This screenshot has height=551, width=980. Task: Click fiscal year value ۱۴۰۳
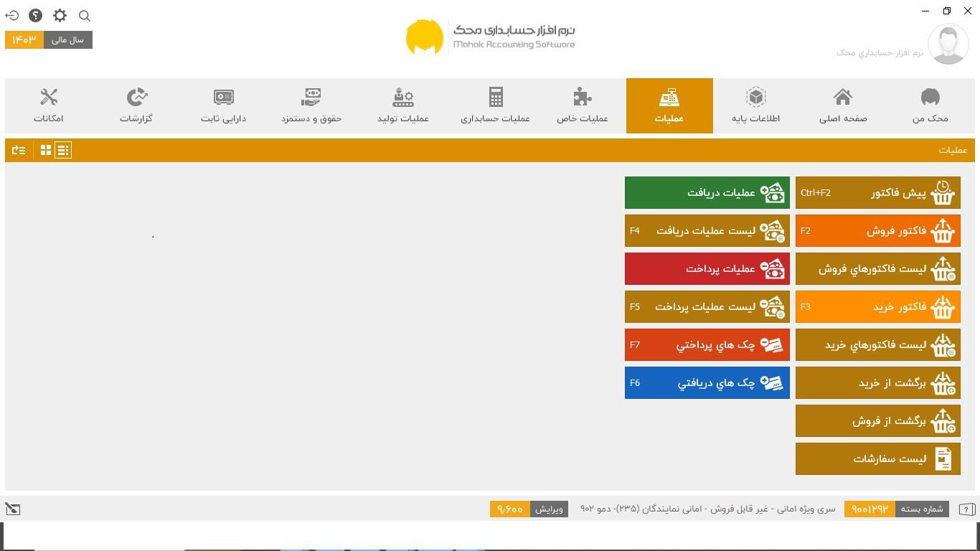[x=24, y=39]
